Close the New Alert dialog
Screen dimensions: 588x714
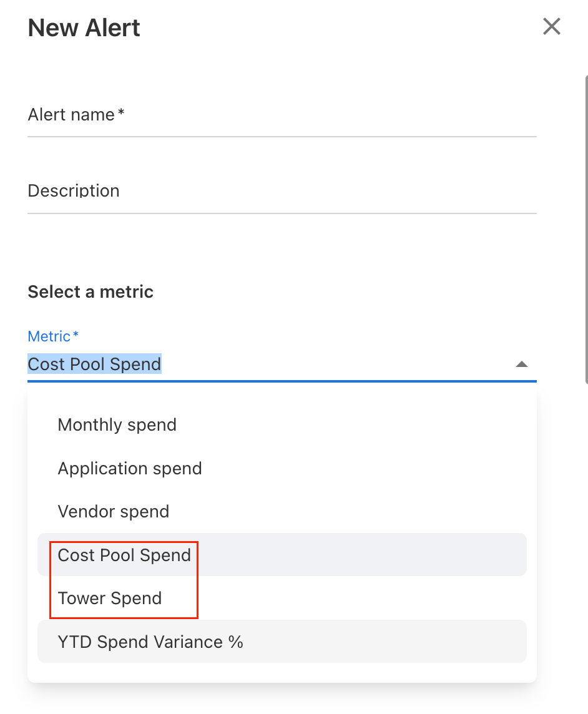552,26
